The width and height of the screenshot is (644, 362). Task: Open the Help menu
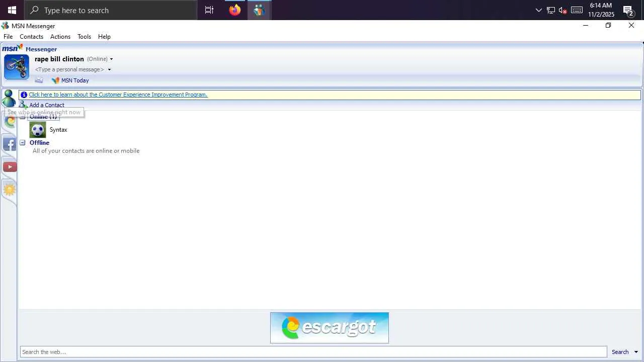click(104, 37)
